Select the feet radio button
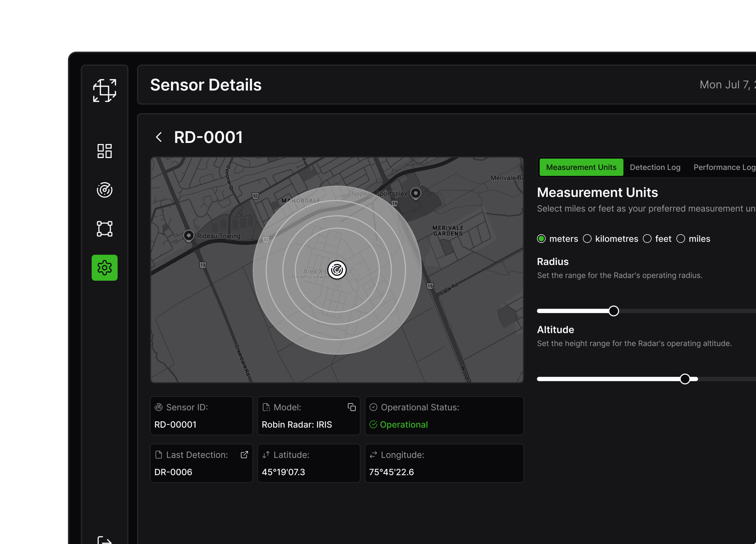Viewport: 756px width, 544px height. click(647, 239)
